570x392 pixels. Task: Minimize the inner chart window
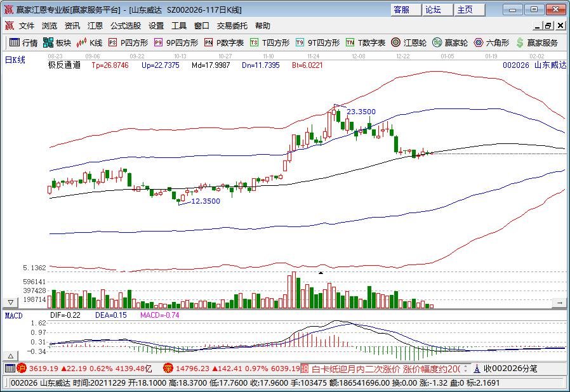click(x=538, y=26)
